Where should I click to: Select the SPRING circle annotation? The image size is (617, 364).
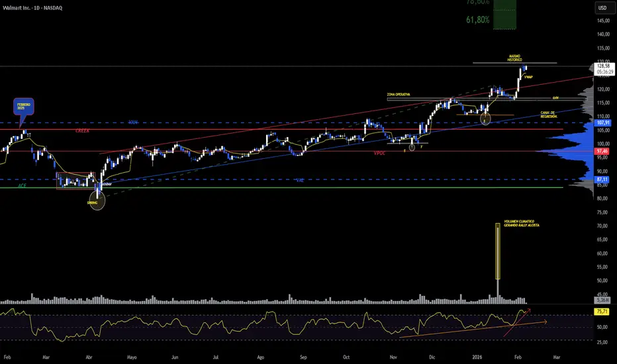point(97,201)
